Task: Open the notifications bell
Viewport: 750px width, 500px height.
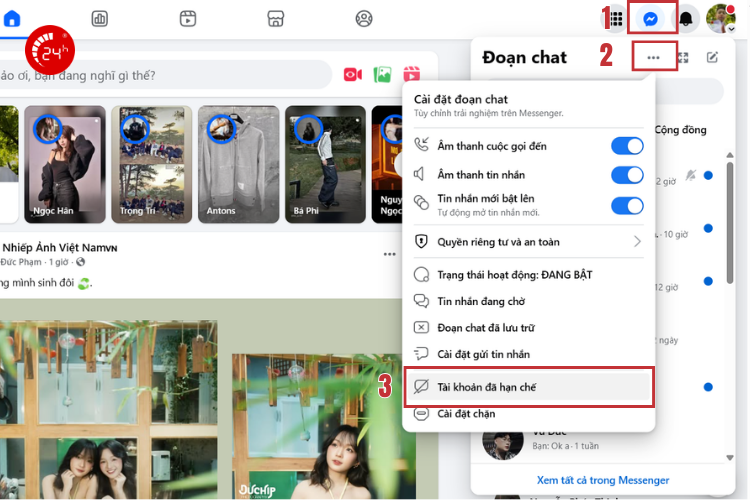Action: (686, 19)
